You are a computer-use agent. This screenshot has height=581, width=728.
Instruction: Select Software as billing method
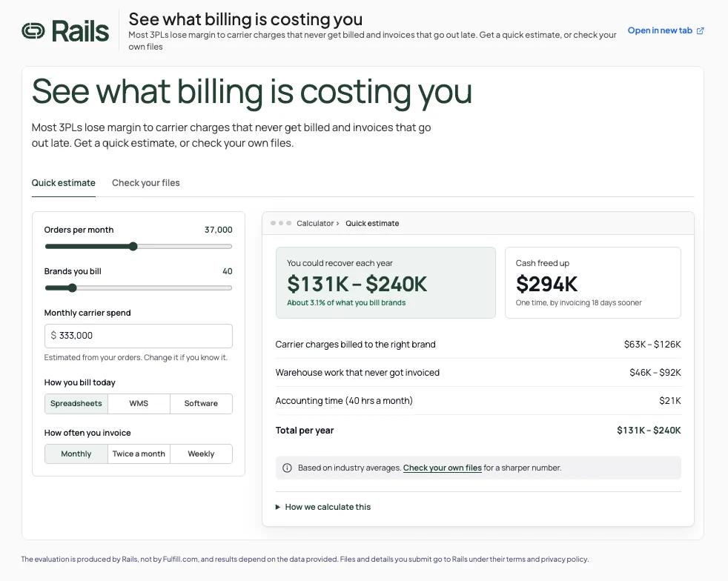click(201, 404)
